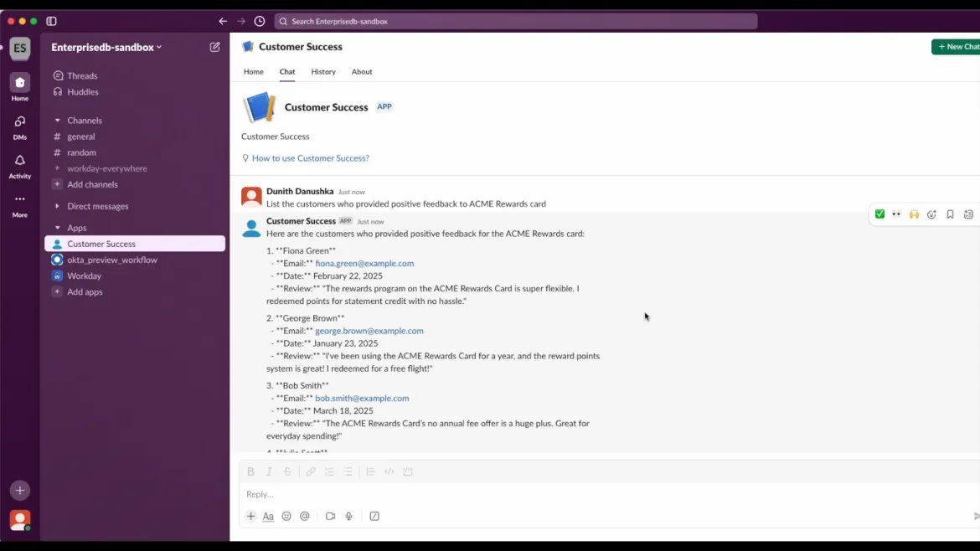Open the Enterprisedb-sandbox workspace dropdown

point(106,47)
